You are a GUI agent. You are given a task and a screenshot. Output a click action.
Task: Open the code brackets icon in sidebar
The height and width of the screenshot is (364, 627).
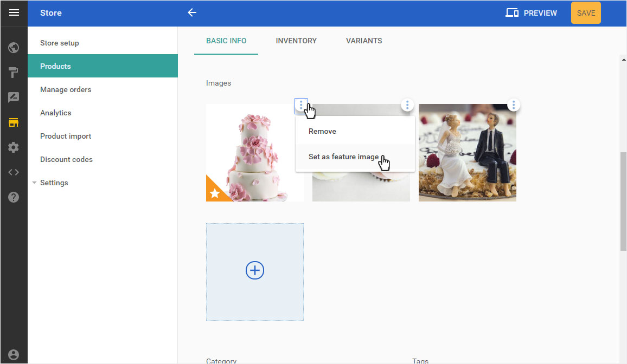click(x=14, y=172)
